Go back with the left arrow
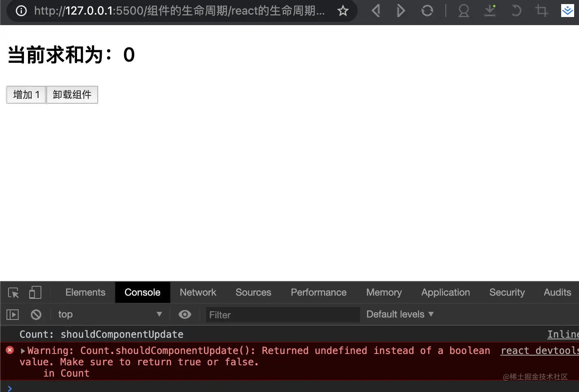This screenshot has width=579, height=392. [376, 11]
